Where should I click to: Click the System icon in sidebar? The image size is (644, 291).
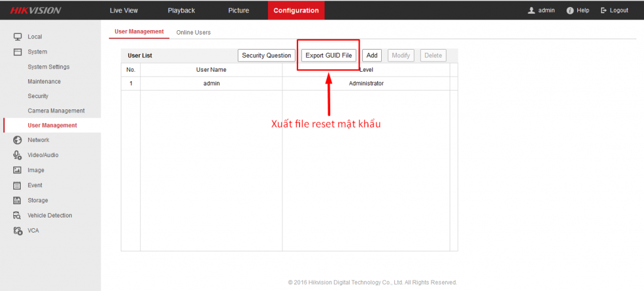click(18, 52)
